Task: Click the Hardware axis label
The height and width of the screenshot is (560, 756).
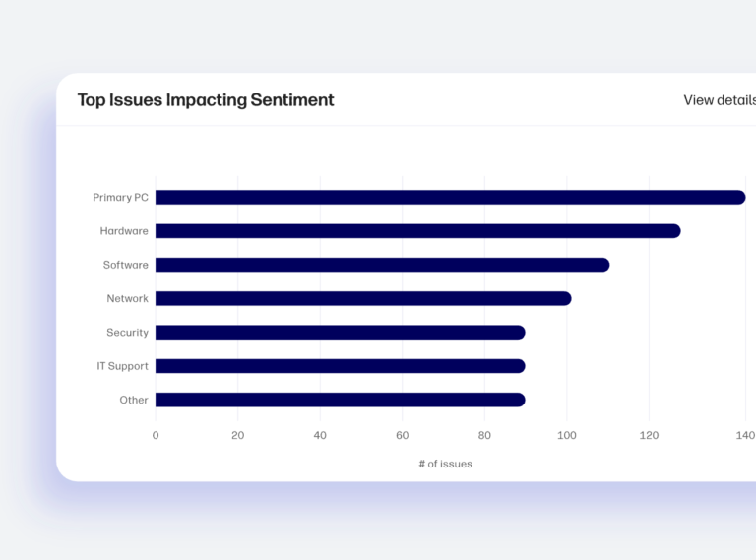Action: click(x=124, y=231)
